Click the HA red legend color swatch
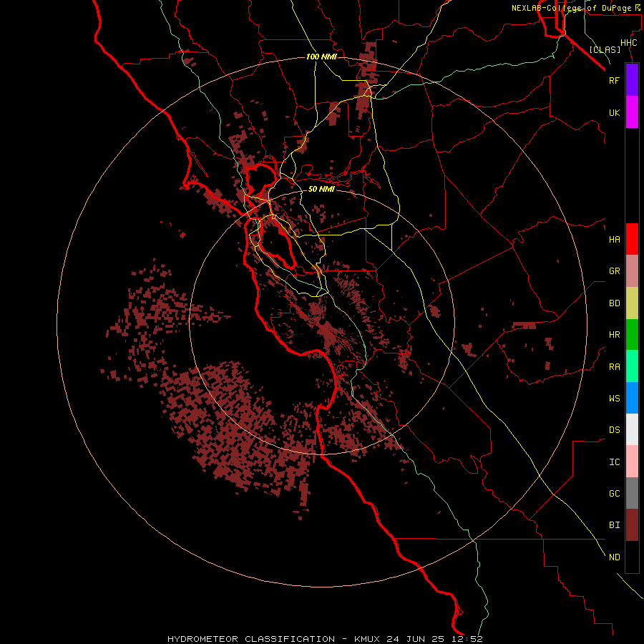Viewport: 644px width, 644px height. coord(632,239)
